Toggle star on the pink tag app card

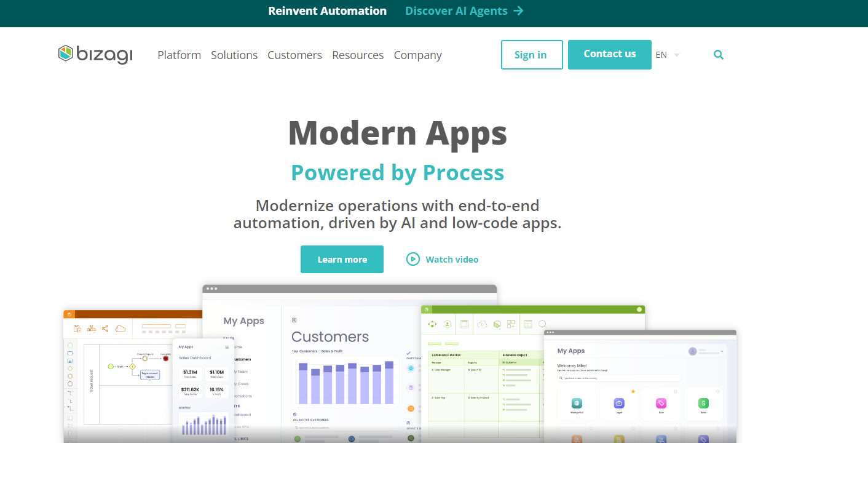[676, 391]
